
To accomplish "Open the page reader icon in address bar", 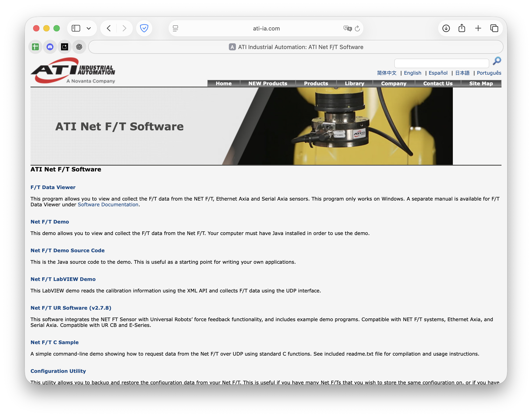I will (x=176, y=28).
